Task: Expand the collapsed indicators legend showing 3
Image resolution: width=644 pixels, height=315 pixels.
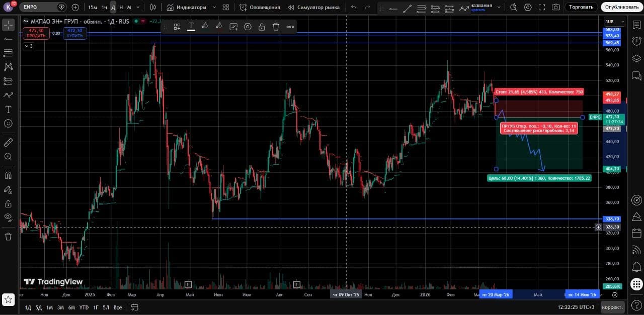Action: click(x=29, y=46)
